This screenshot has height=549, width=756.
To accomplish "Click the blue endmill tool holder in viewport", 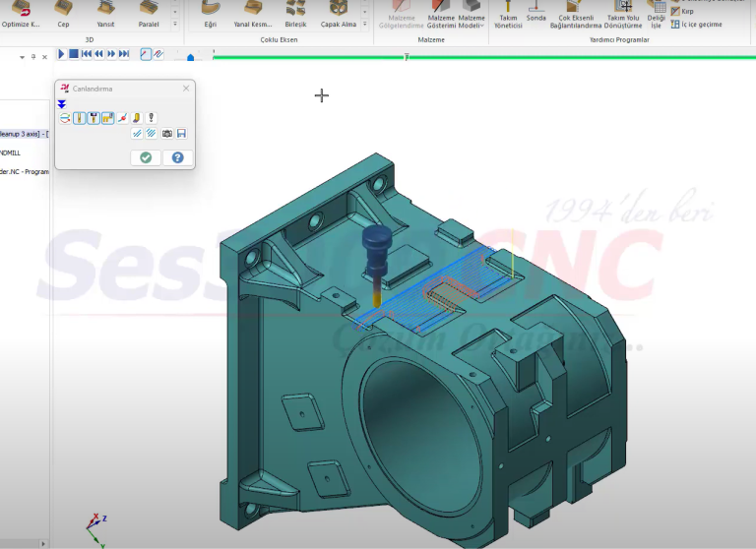I will (377, 251).
